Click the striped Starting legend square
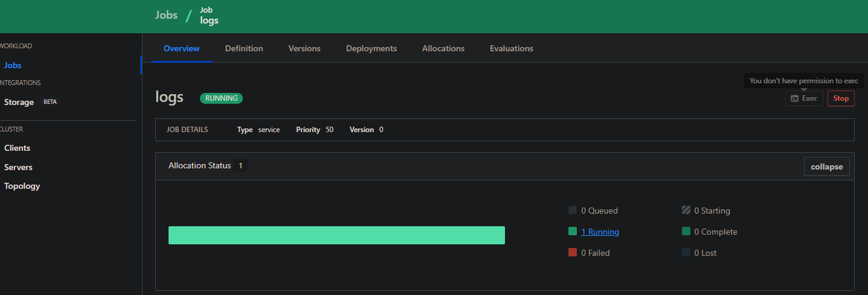Viewport: 868px width, 295px height. 686,211
